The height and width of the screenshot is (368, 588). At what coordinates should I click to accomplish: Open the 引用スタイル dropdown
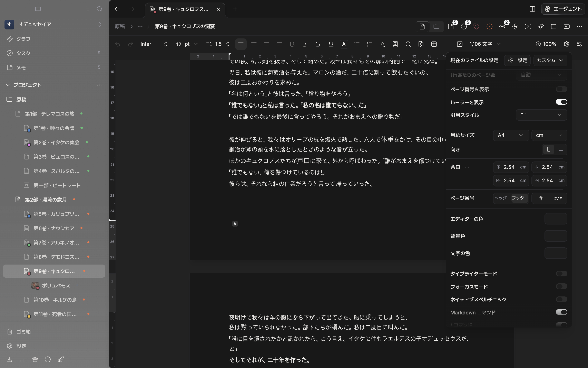[542, 115]
